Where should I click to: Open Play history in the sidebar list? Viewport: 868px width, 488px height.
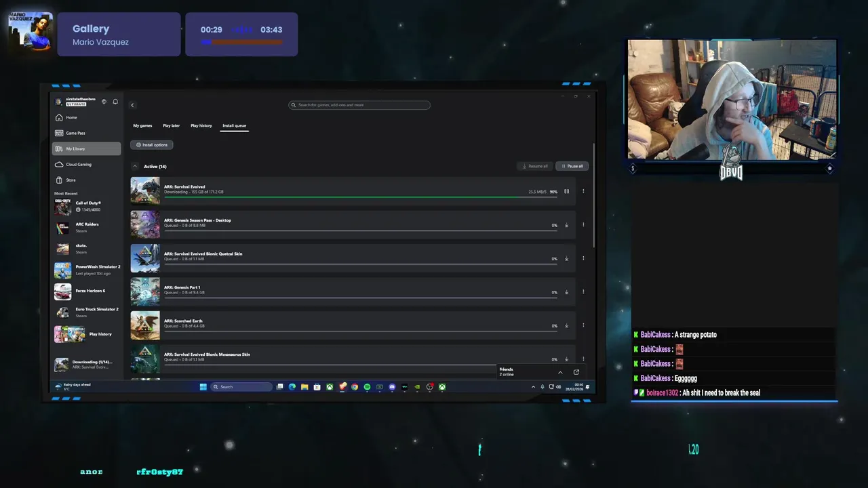(x=87, y=333)
